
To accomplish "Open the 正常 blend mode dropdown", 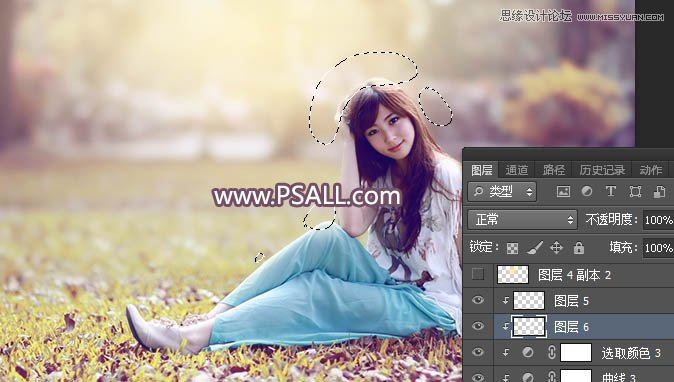I will [x=522, y=220].
